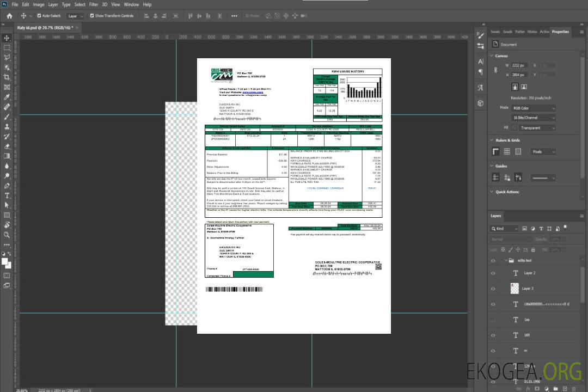
Task: Select the Rectangle shape tool
Action: click(7, 215)
